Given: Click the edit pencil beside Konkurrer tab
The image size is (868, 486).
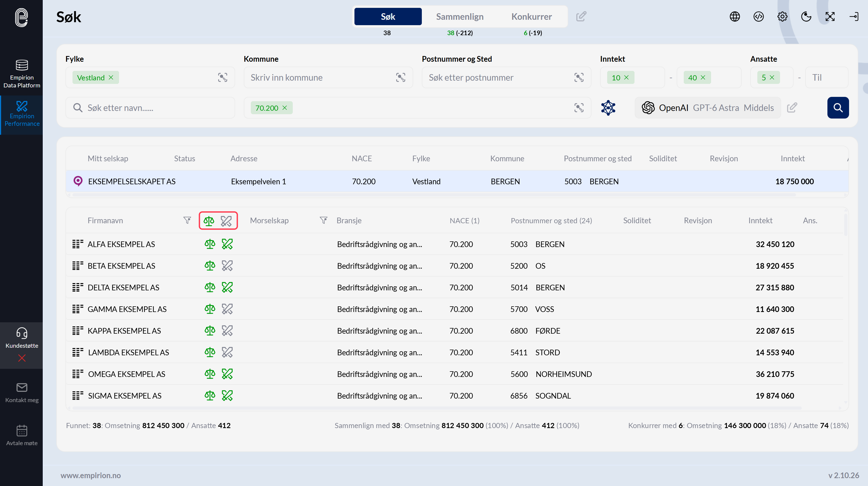Looking at the screenshot, I should point(581,16).
